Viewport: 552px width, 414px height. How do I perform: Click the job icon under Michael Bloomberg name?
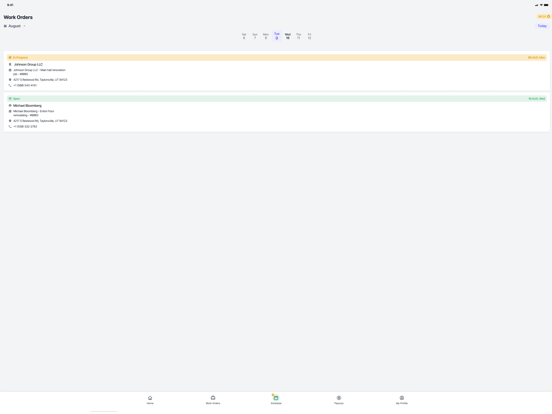tap(10, 111)
